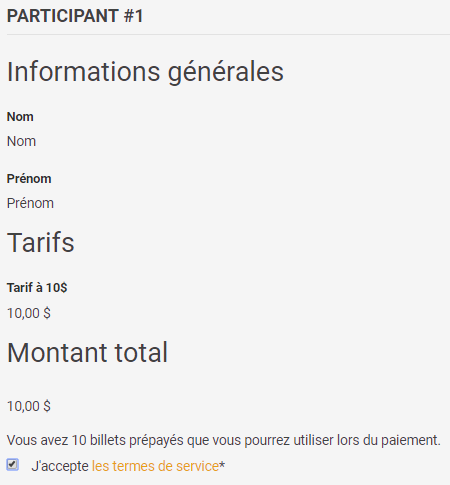Click the word billets in prepaid notice
Screen dimensions: 450x485
point(108,440)
